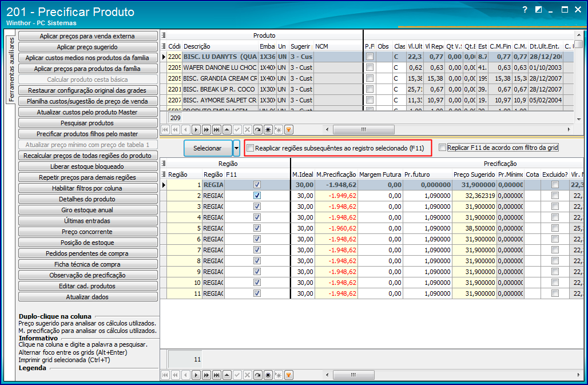Select product row BISC. AYMORE SALPET CR
Image resolution: width=588 pixels, height=385 pixels.
coord(367,100)
